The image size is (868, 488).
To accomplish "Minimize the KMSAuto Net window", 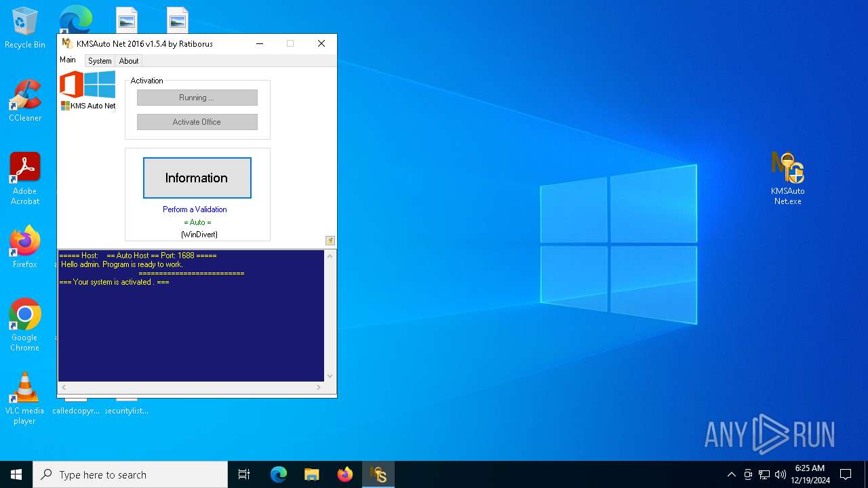I will 260,43.
